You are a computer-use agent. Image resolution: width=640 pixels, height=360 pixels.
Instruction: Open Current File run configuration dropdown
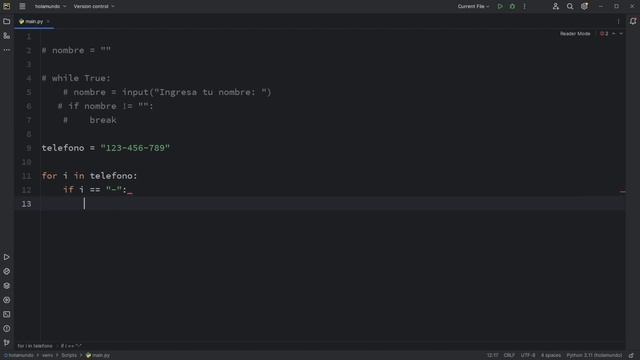pyautogui.click(x=473, y=6)
